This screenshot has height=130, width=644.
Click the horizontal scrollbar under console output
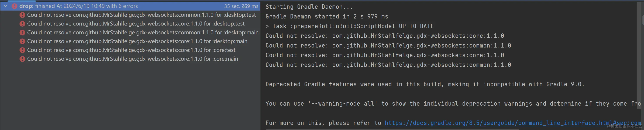pos(392,129)
